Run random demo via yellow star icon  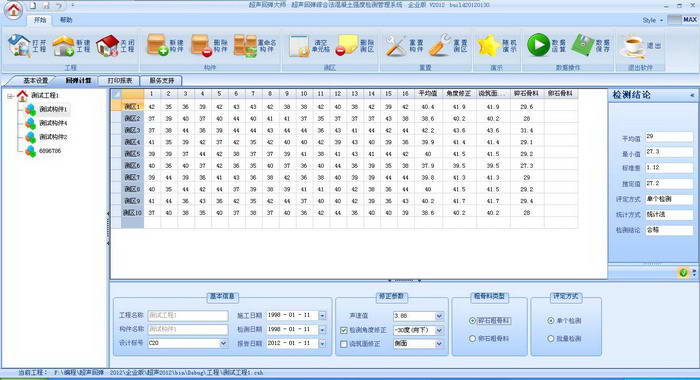point(488,46)
